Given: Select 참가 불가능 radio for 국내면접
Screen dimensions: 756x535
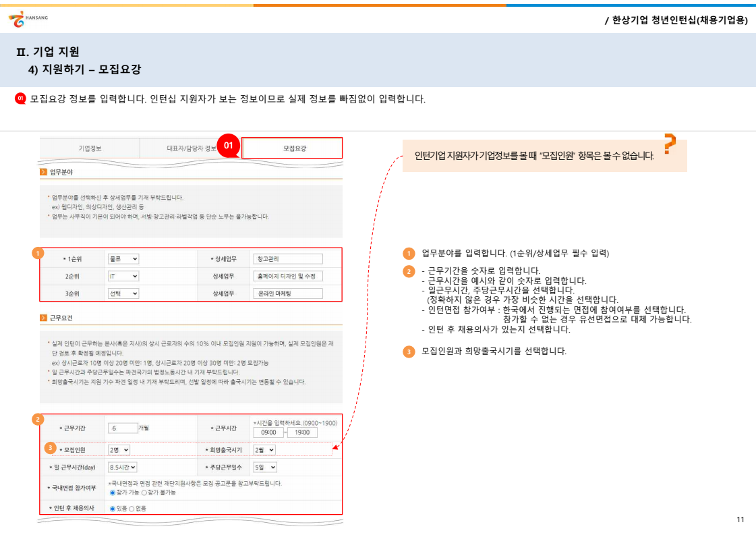Looking at the screenshot, I should click(x=144, y=492).
